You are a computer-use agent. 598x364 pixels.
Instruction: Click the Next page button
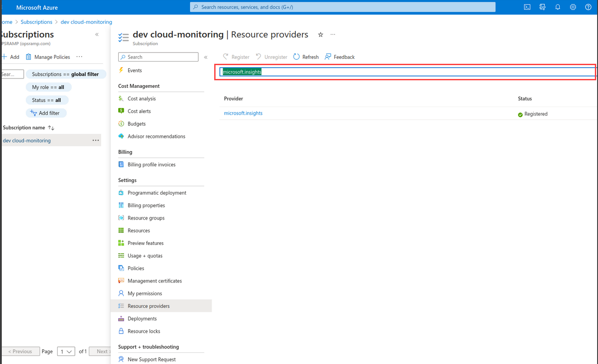click(x=100, y=352)
